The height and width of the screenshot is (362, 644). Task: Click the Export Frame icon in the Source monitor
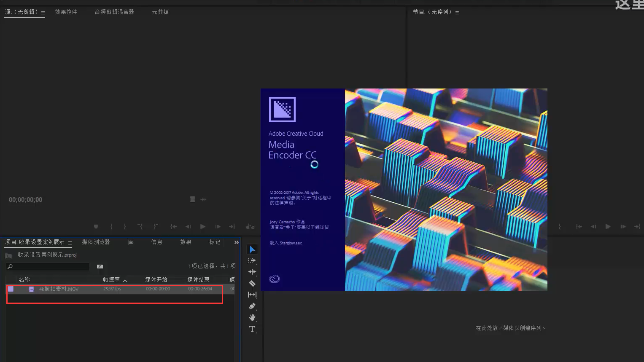[x=250, y=226]
